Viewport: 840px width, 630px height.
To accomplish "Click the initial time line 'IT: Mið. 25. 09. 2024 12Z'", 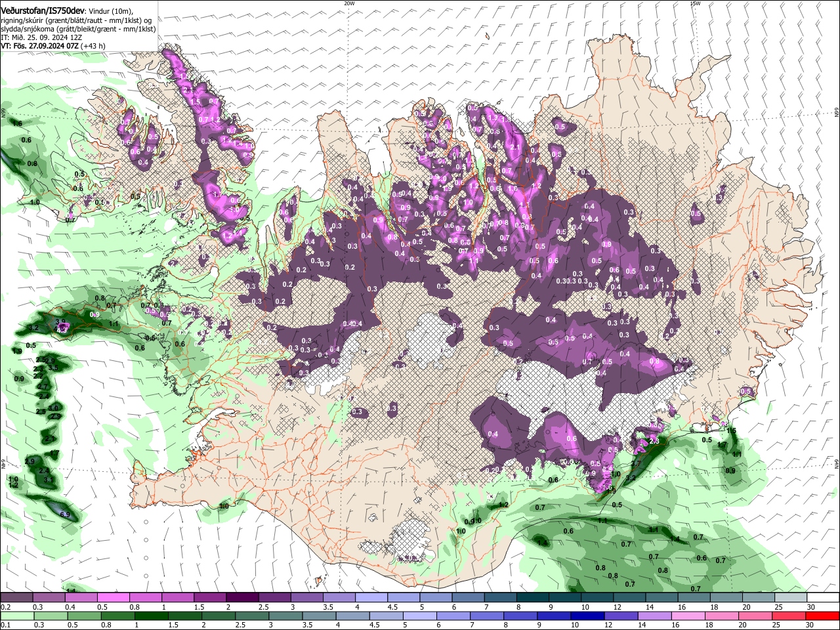I will [x=41, y=37].
